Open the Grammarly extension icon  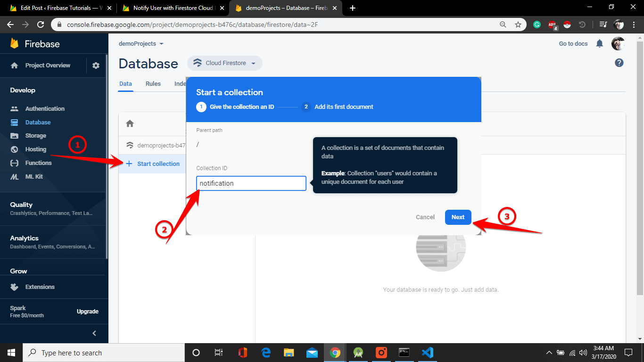pyautogui.click(x=537, y=25)
